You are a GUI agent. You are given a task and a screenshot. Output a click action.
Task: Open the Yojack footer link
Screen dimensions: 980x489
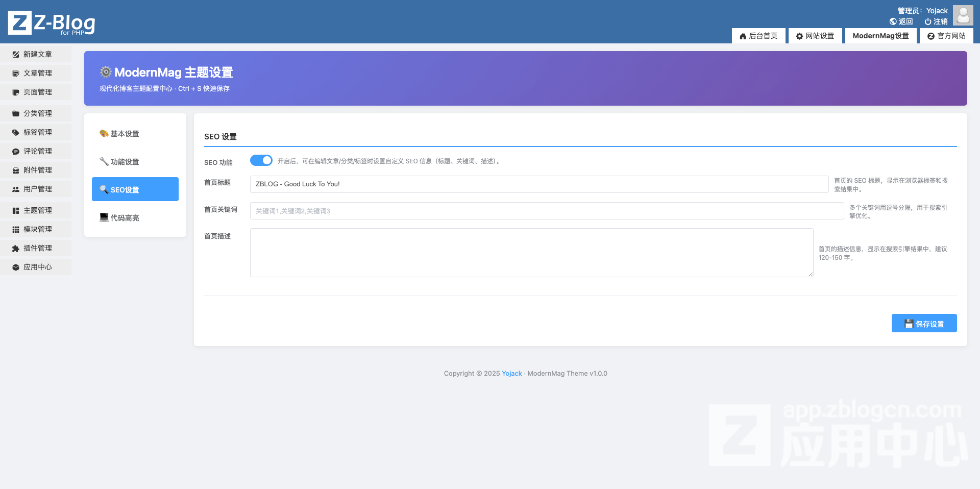pyautogui.click(x=511, y=374)
